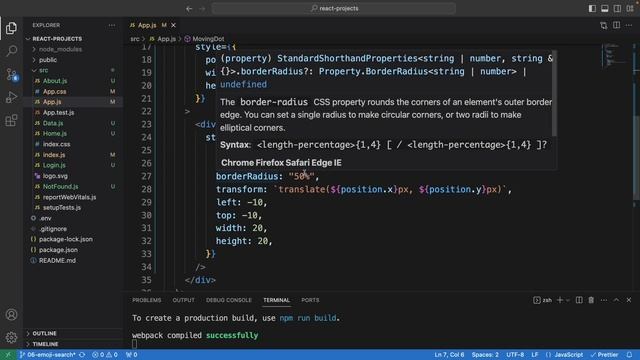The height and width of the screenshot is (360, 640).
Task: Toggle the bottom panel layout icon
Action: pos(604,9)
